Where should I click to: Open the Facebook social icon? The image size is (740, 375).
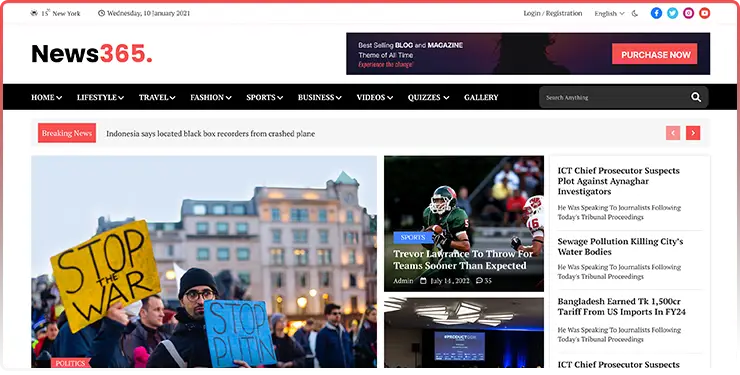(x=656, y=13)
